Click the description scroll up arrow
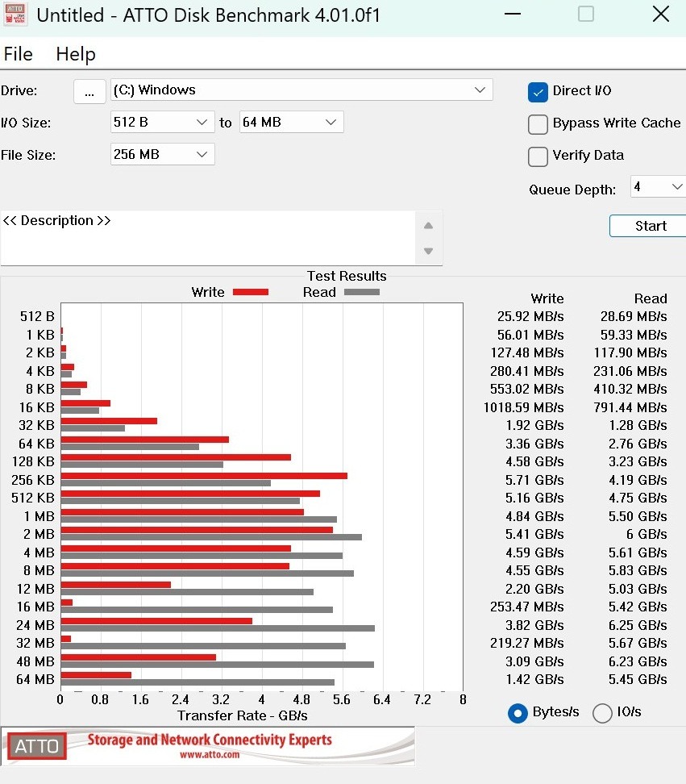 428,226
